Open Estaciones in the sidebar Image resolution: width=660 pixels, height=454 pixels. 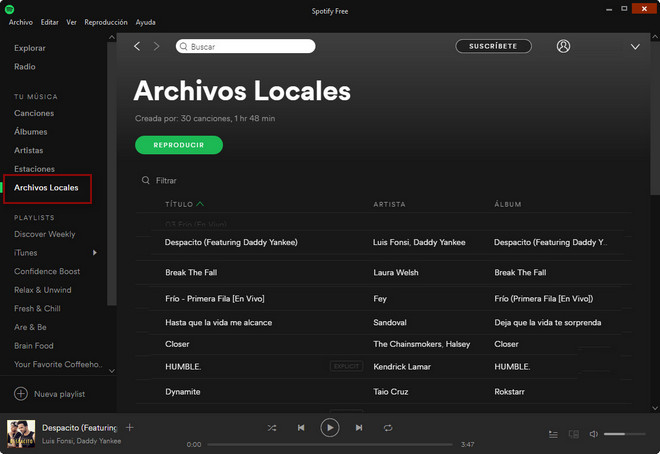pyautogui.click(x=34, y=169)
